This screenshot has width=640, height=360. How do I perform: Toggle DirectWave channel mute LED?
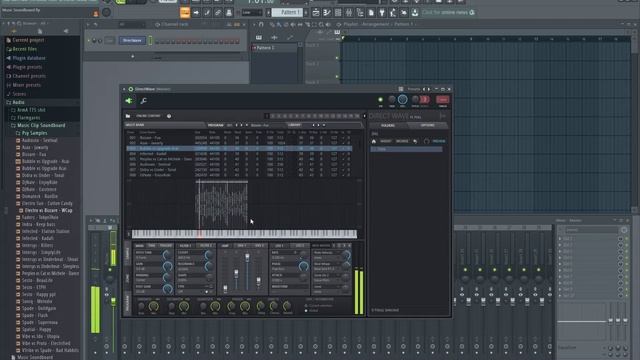[x=89, y=41]
